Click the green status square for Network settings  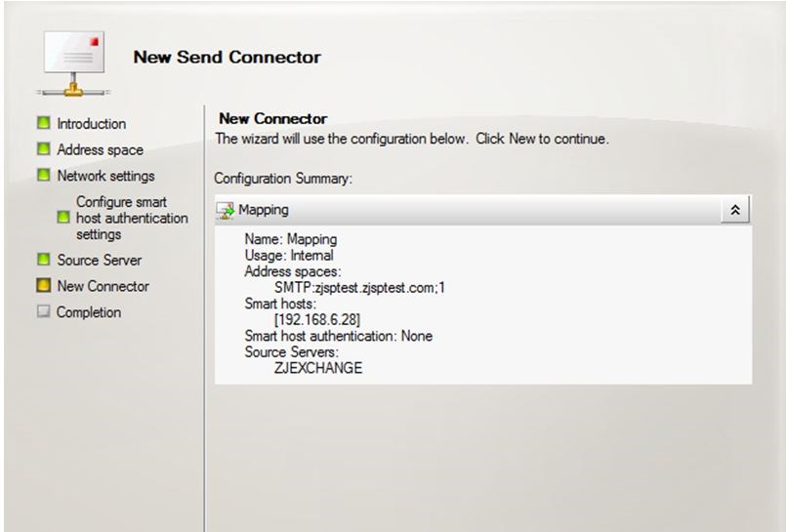pos(43,176)
